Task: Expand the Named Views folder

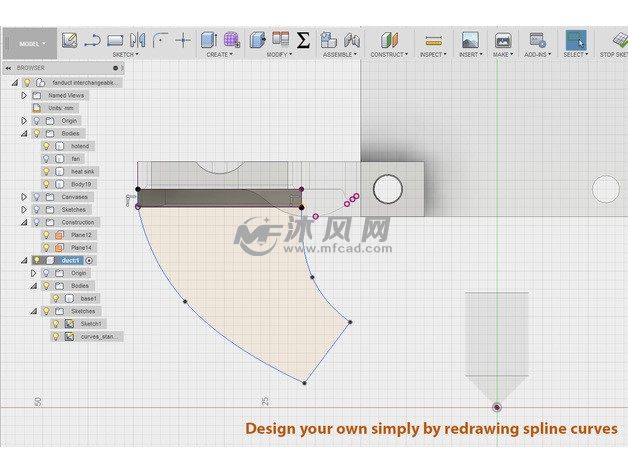Action: pyautogui.click(x=24, y=95)
